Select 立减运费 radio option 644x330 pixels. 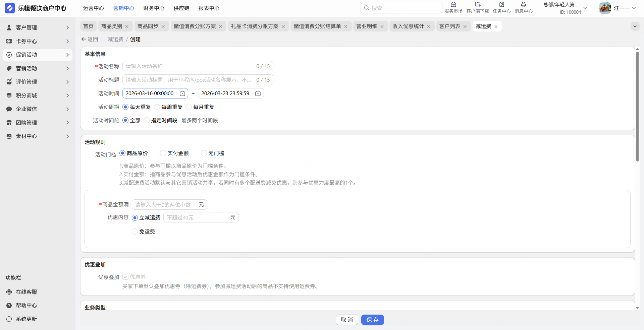(x=135, y=218)
